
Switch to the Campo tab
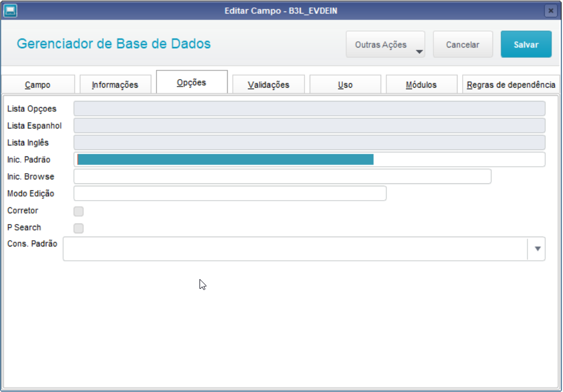pos(38,85)
